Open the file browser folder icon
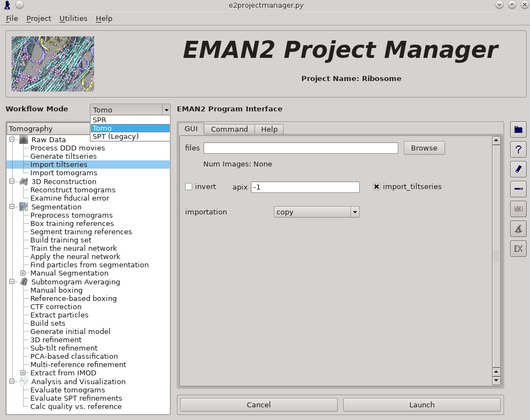This screenshot has height=420, width=530. pos(518,130)
